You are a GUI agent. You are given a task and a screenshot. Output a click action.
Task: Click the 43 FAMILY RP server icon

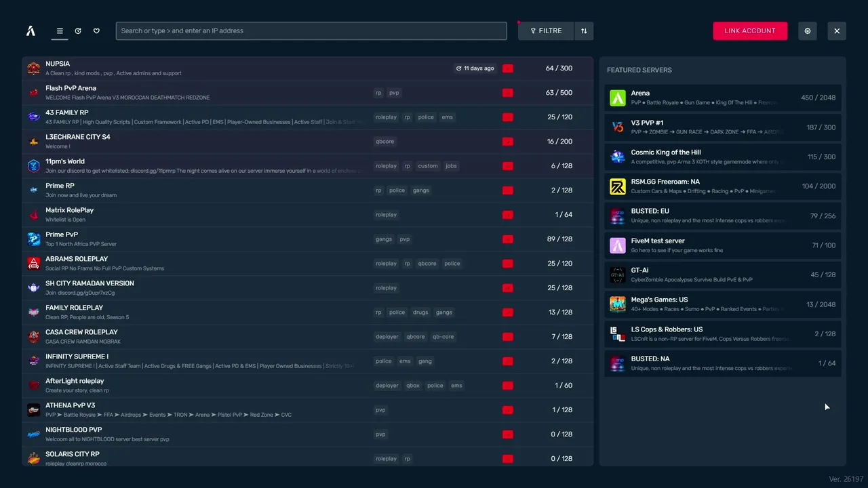tap(34, 117)
